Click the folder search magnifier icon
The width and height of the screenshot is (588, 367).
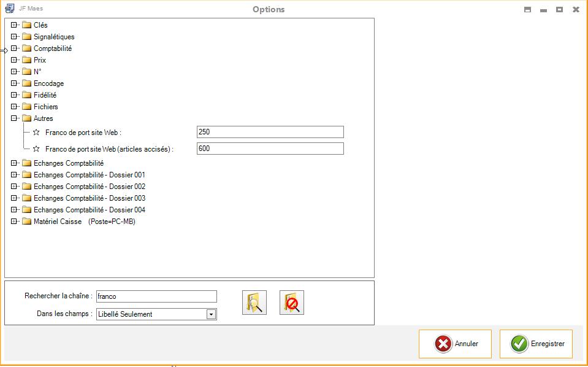[254, 303]
